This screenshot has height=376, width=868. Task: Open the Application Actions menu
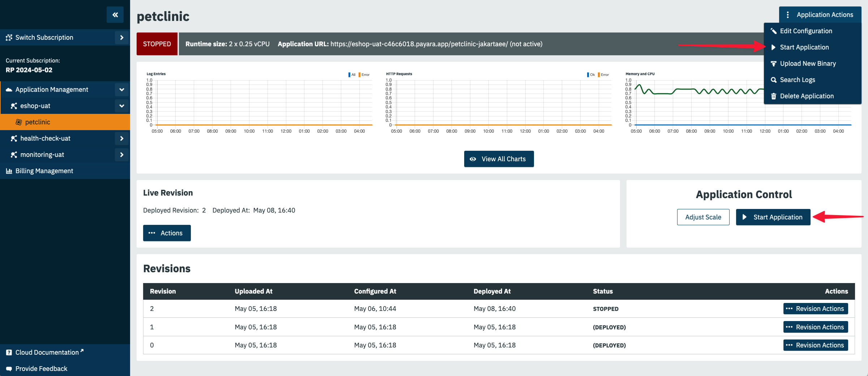click(820, 15)
